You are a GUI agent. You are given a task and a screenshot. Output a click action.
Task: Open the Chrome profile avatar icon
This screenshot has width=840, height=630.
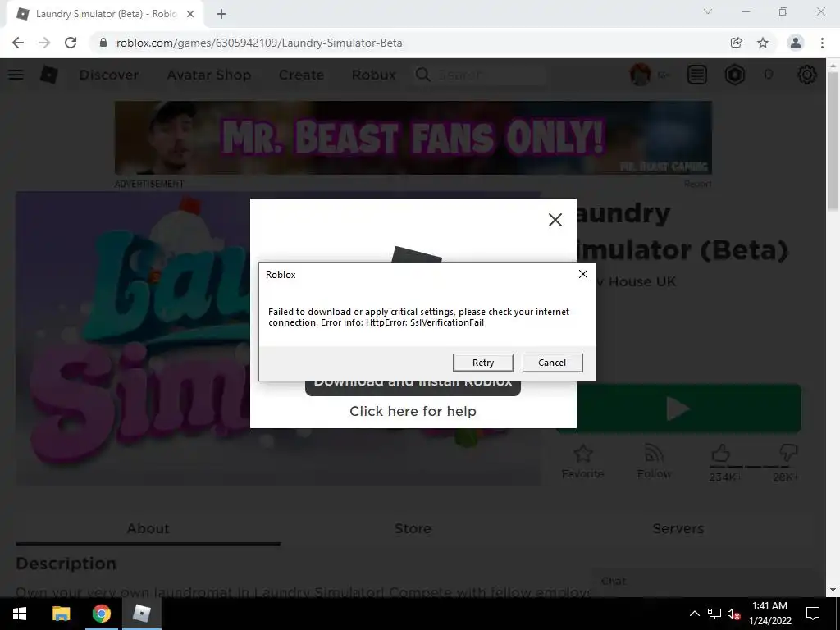click(x=796, y=43)
